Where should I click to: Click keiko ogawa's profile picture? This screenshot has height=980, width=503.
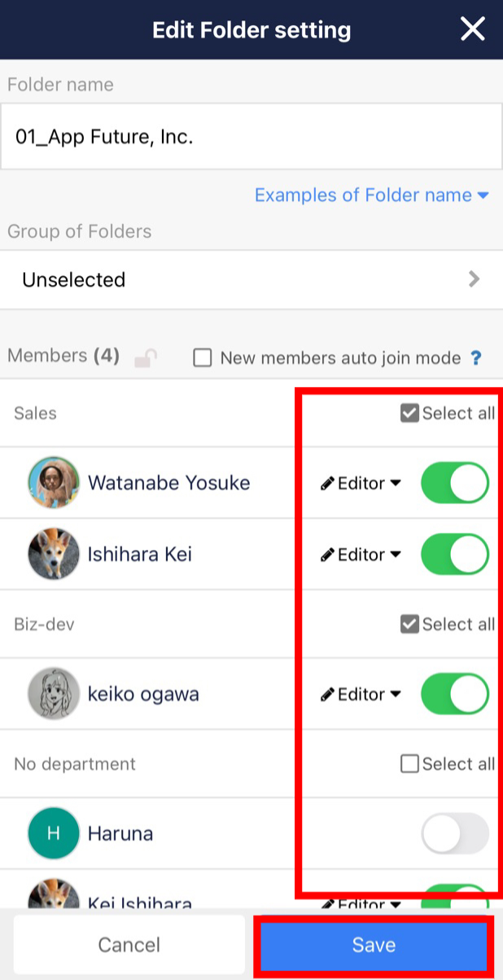click(53, 694)
